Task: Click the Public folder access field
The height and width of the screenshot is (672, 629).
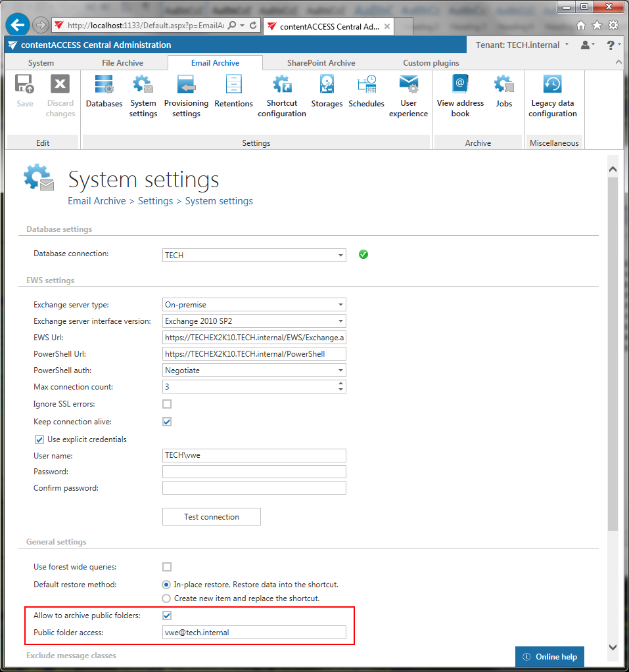Action: pyautogui.click(x=254, y=633)
